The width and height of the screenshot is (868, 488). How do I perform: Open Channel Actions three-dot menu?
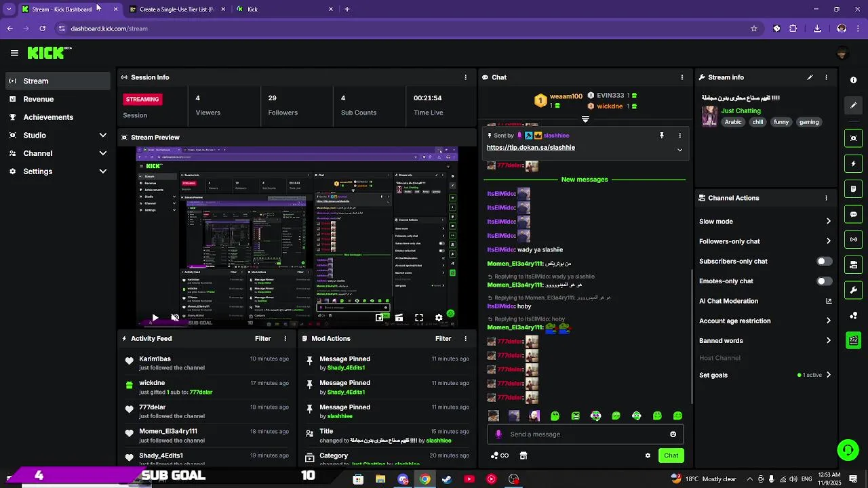tap(826, 198)
